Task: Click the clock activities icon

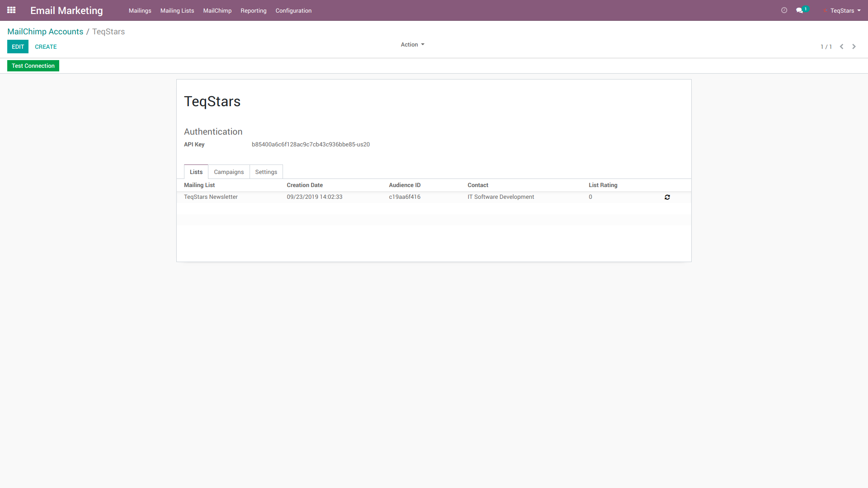Action: tap(784, 10)
